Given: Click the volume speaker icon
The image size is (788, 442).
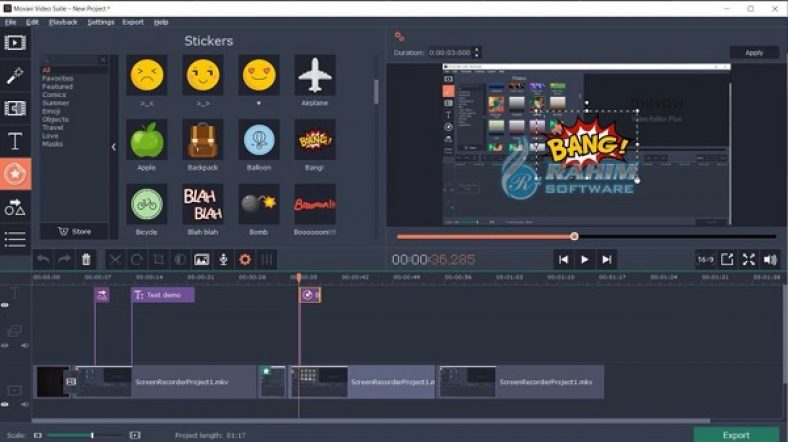Looking at the screenshot, I should click(x=770, y=259).
